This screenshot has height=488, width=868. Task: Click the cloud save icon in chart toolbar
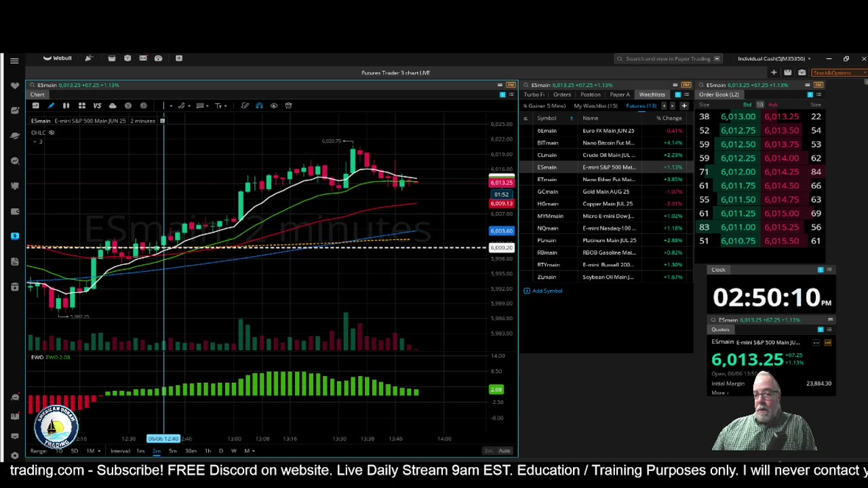click(x=113, y=106)
